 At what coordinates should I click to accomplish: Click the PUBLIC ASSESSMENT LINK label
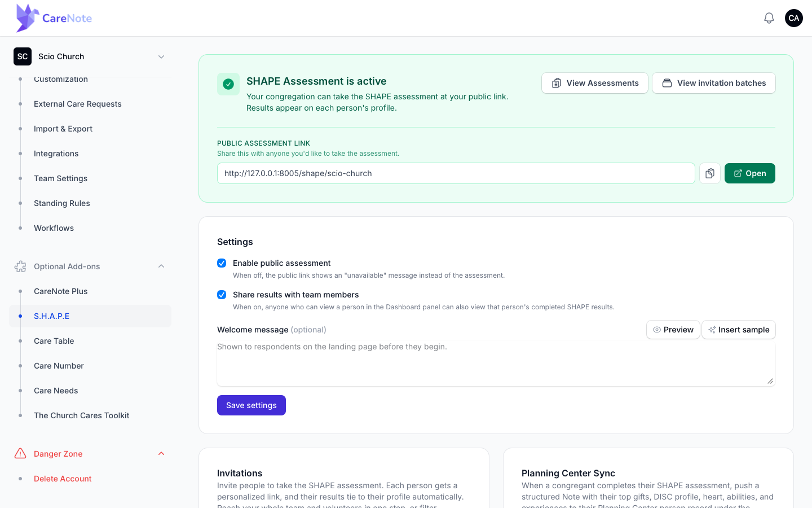pyautogui.click(x=264, y=143)
